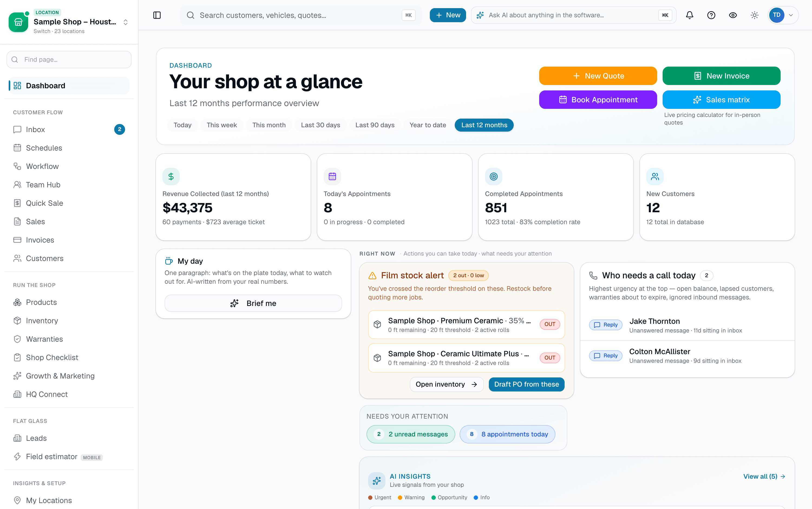Click the New Customers people icon

tap(655, 177)
